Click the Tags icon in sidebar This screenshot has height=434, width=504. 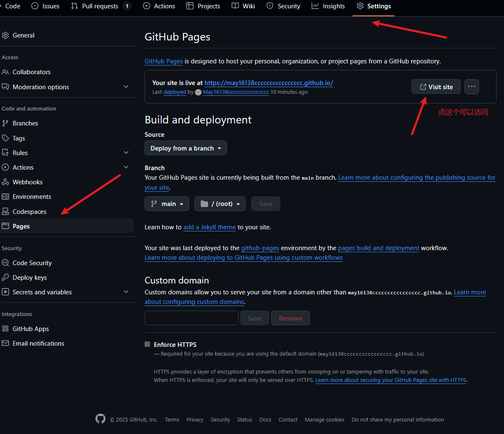(5, 138)
